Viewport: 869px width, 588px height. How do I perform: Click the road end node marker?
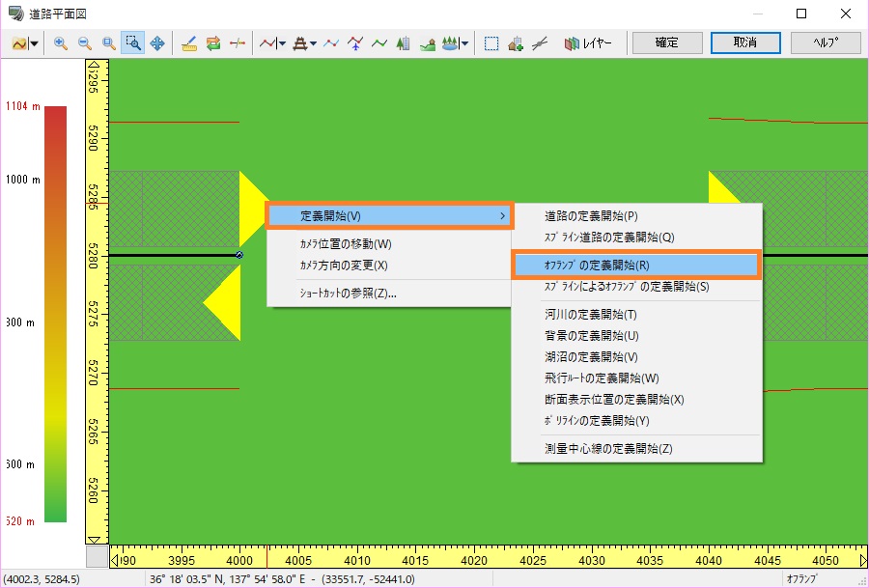pyautogui.click(x=239, y=255)
